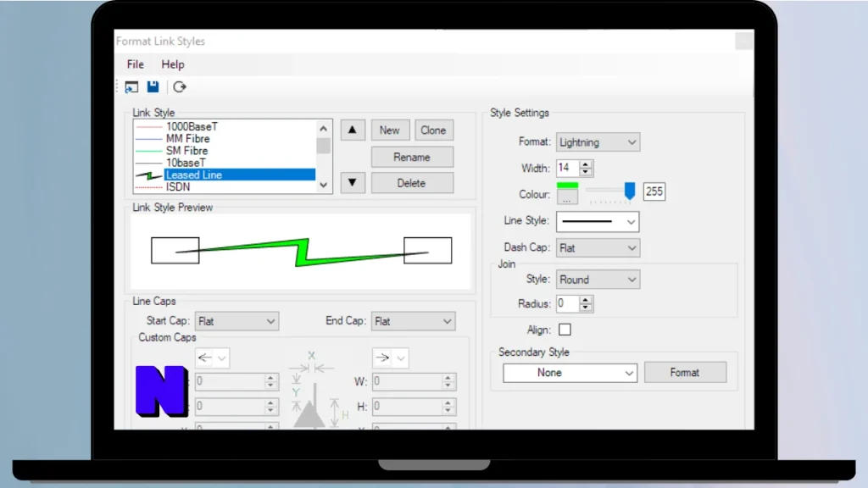
Task: Click the refresh arrow toolbar icon
Action: click(x=180, y=87)
